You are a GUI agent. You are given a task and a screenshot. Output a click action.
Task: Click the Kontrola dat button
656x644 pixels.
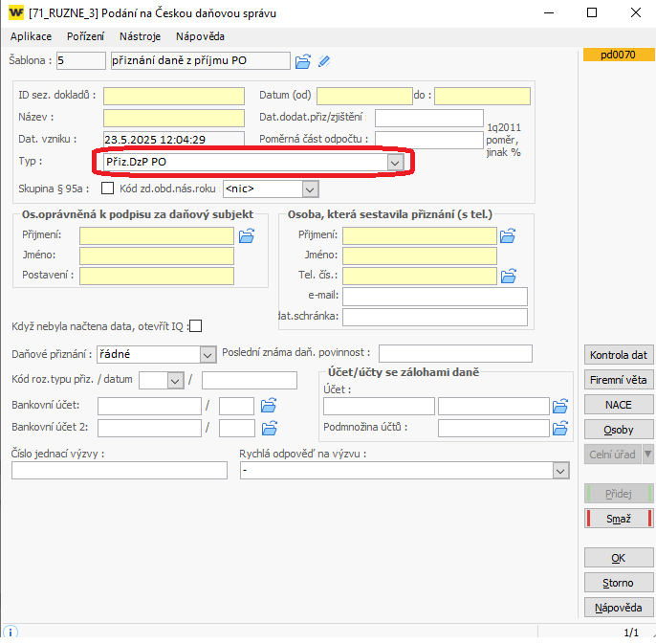[619, 355]
